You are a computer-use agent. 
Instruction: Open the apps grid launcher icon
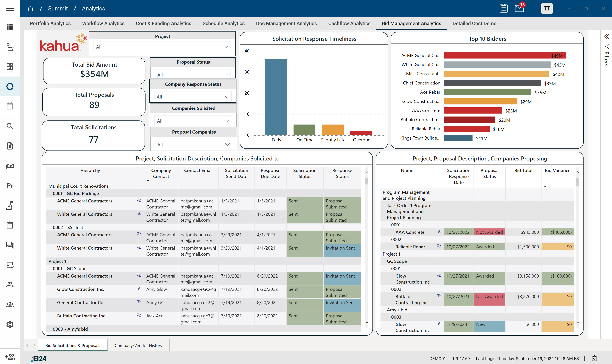point(10,27)
